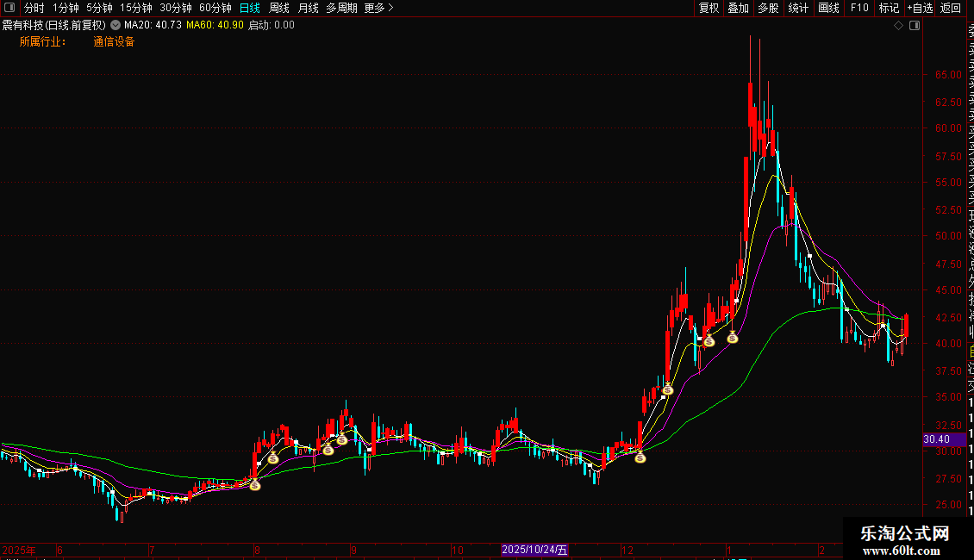Viewport: 974px width, 560px height.
Task: Select the 1分钟 period tab
Action: (66, 8)
